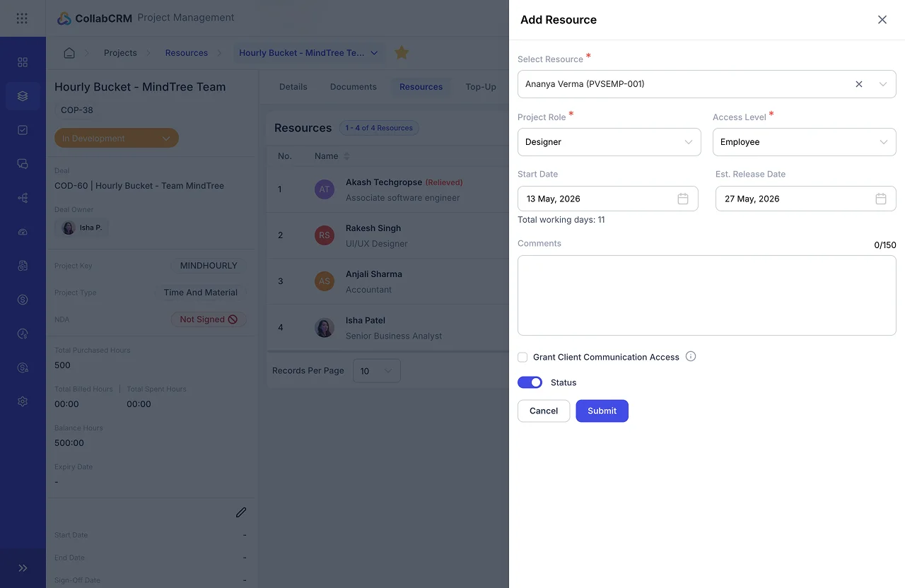
Task: Clear the selected resource Ananya Verma
Action: (859, 84)
